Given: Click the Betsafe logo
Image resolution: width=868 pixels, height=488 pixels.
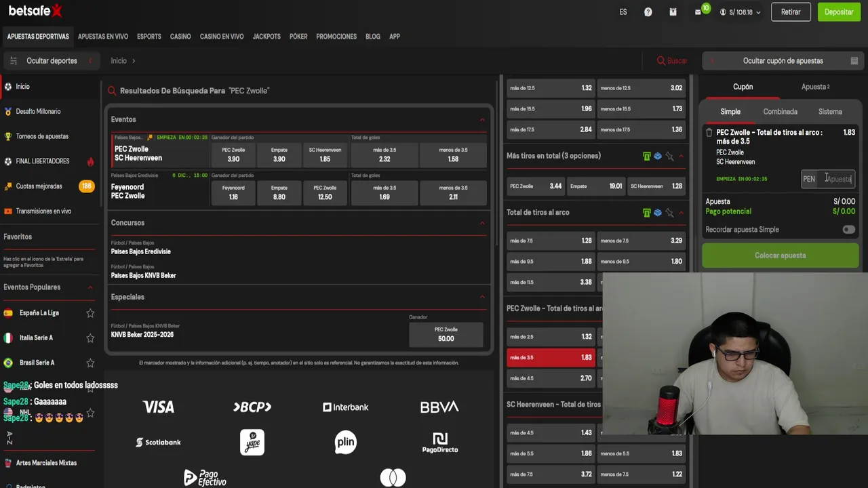Looking at the screenshot, I should [35, 10].
